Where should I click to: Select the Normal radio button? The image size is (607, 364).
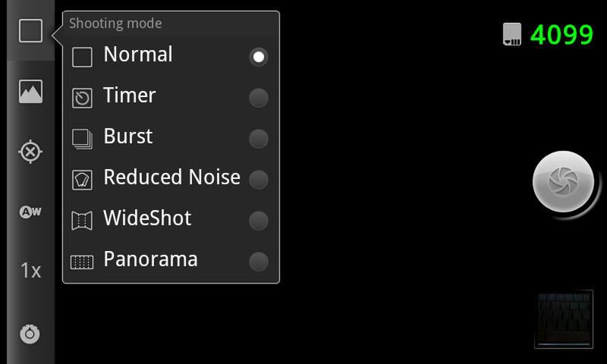click(x=259, y=57)
